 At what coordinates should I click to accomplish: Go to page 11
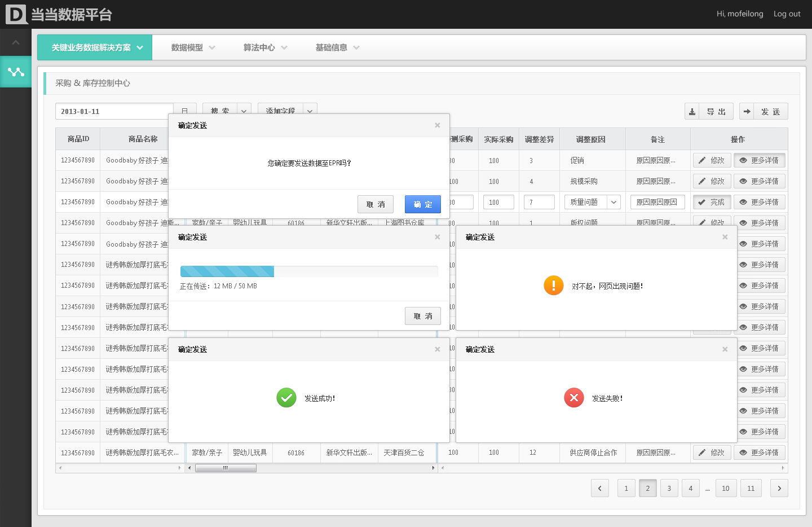click(x=751, y=488)
